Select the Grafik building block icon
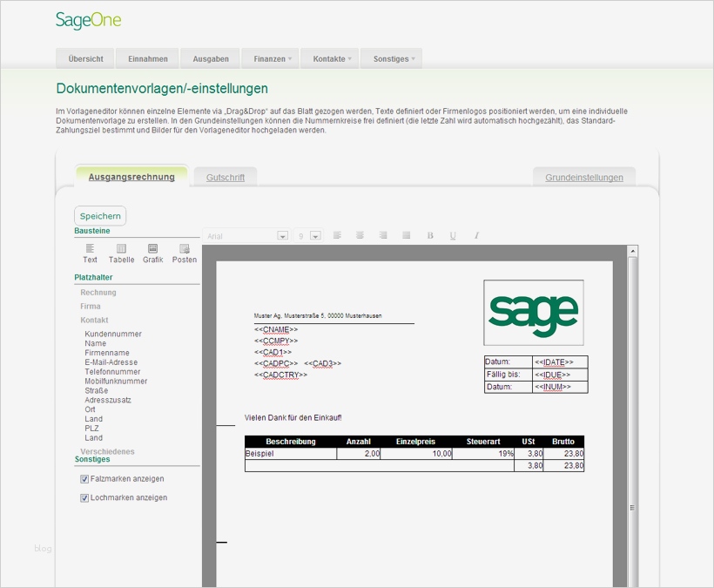 click(x=152, y=248)
